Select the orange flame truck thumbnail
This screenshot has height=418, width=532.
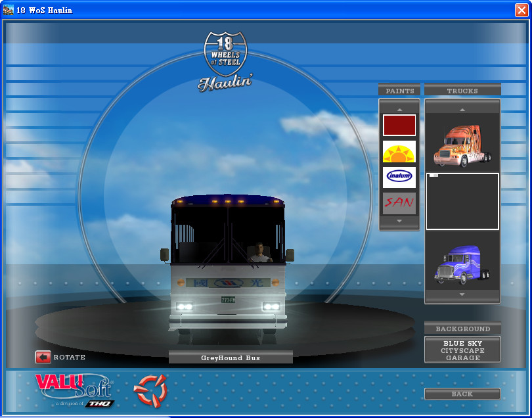[462, 145]
